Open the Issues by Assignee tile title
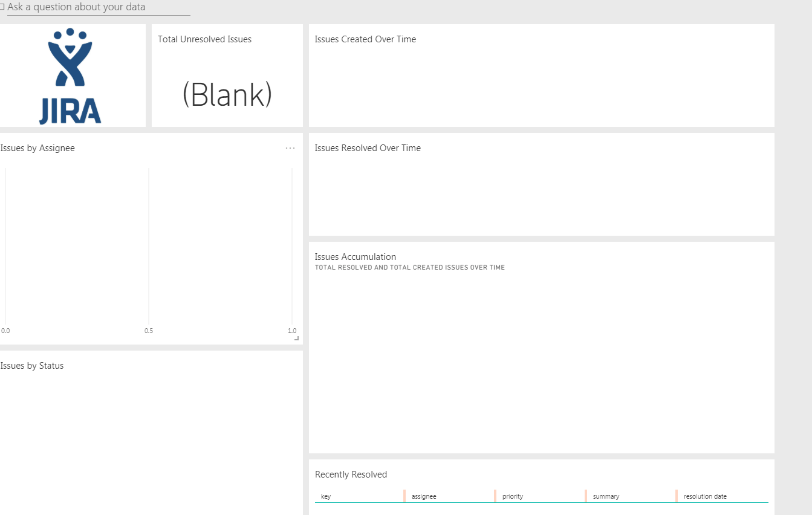Viewport: 812px width, 515px height. tap(37, 148)
